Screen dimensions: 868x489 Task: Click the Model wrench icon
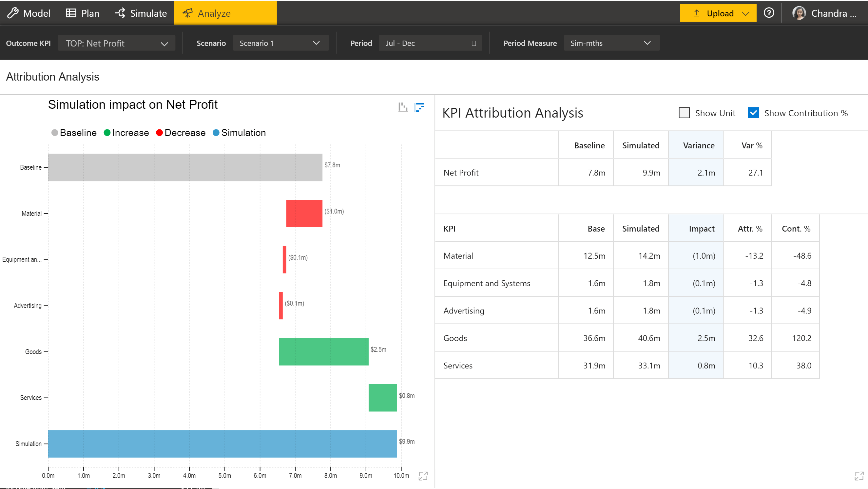tap(13, 13)
